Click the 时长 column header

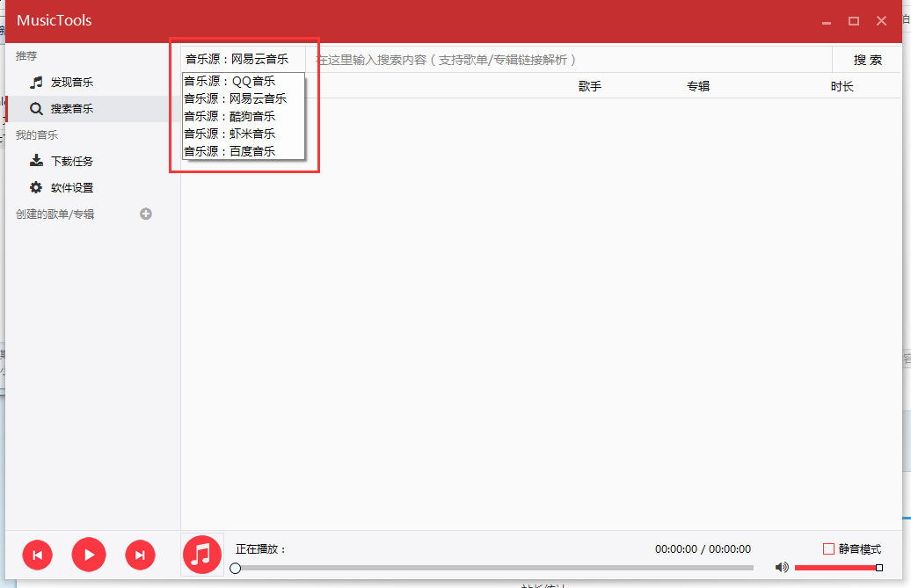(x=842, y=86)
